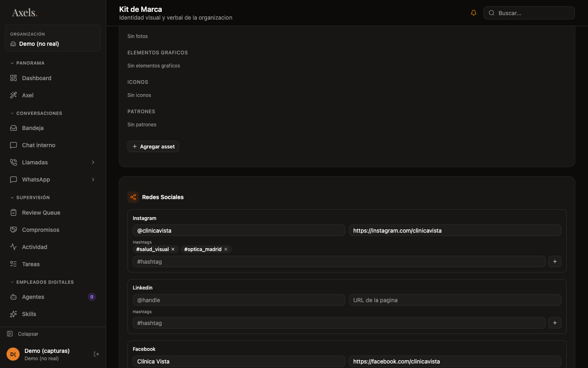Collapse the SUPERVISIÓN sidebar section
The height and width of the screenshot is (368, 588).
coord(30,197)
